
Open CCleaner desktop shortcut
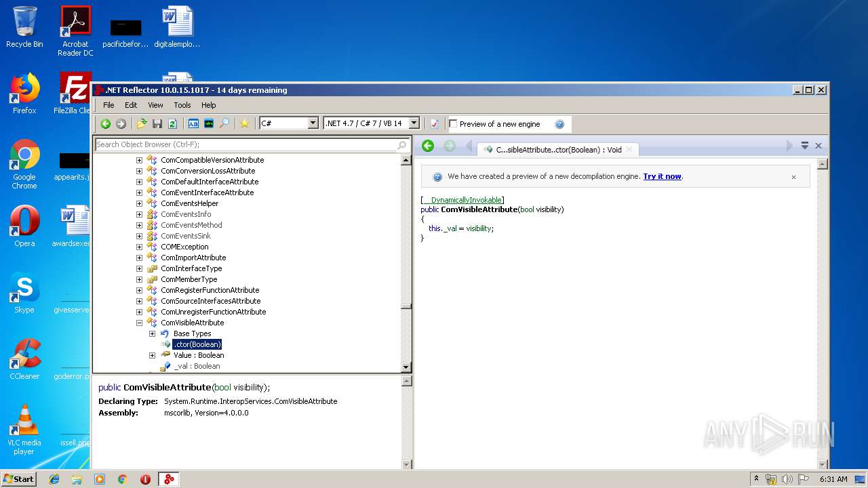point(24,359)
